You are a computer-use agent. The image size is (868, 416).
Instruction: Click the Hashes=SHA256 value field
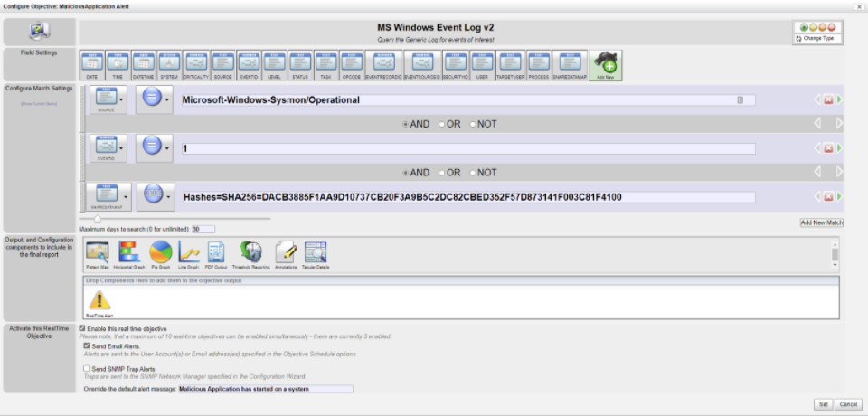coord(468,197)
